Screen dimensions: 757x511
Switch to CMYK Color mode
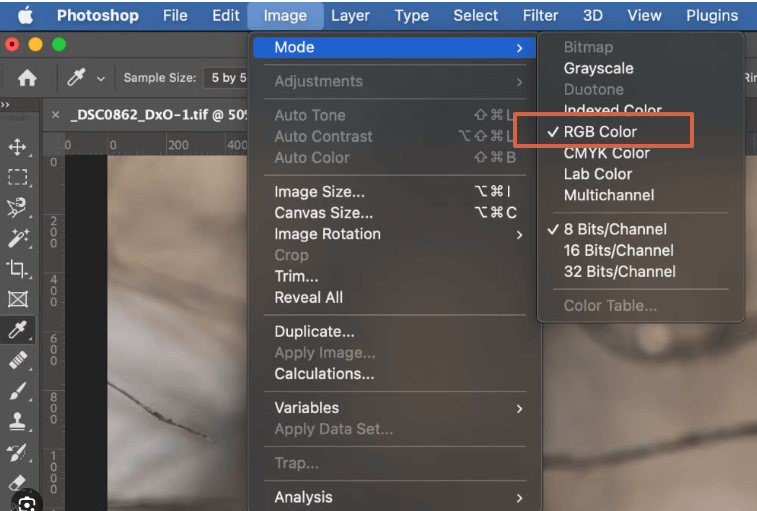point(607,153)
